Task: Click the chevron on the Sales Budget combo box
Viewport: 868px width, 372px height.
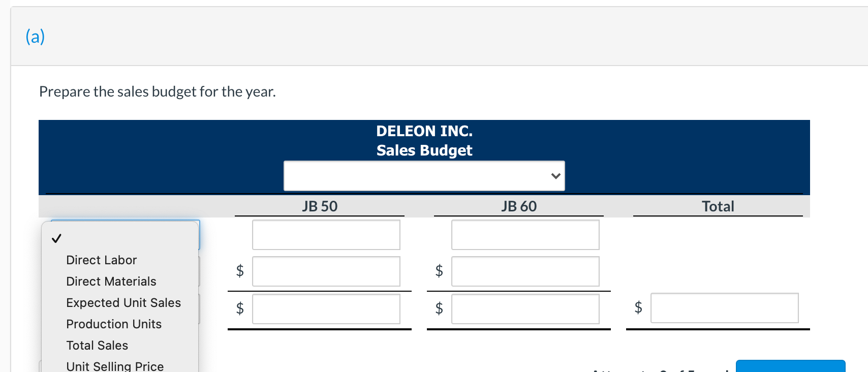Action: click(x=555, y=175)
